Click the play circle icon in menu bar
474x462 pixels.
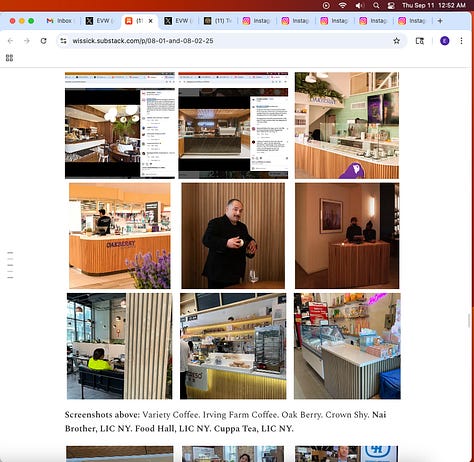pyautogui.click(x=326, y=5)
